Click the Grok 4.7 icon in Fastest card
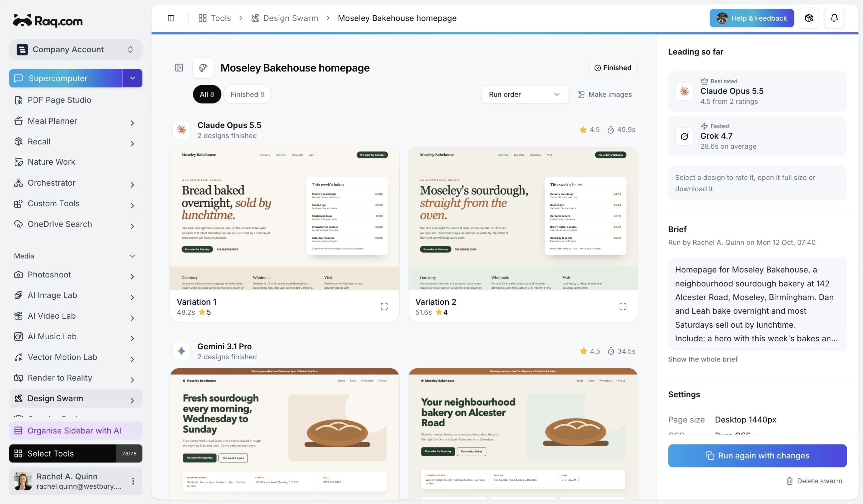This screenshot has width=863, height=504. coord(684,136)
